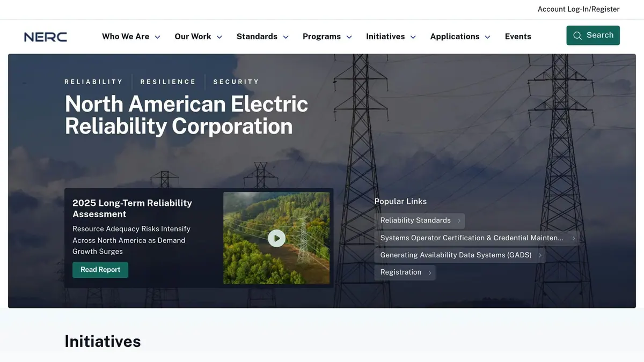Click the arrow beside Registration

(x=429, y=272)
